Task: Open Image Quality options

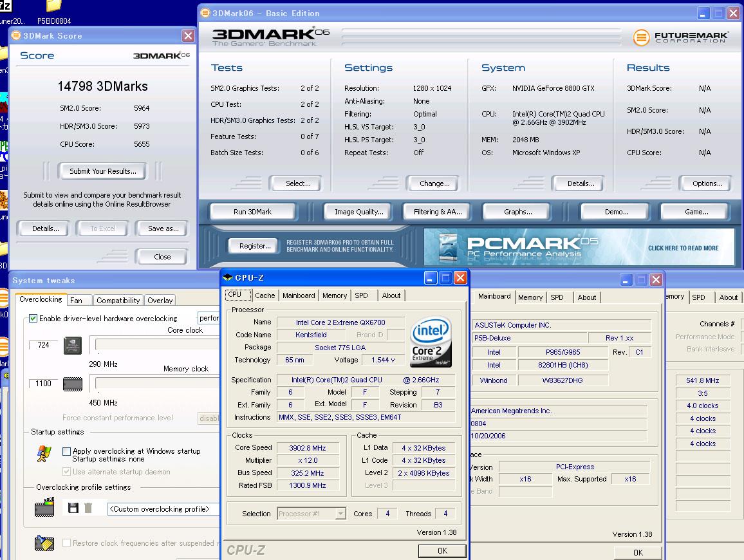Action: pyautogui.click(x=358, y=212)
